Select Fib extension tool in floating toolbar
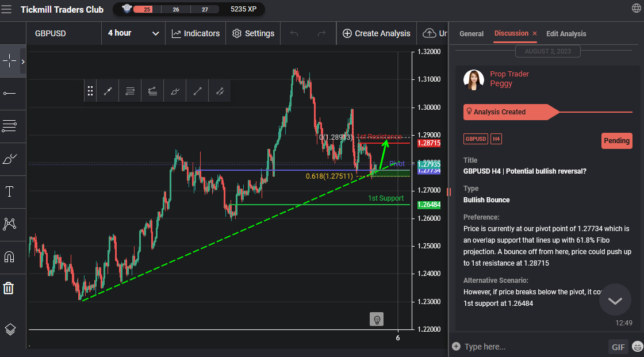The width and height of the screenshot is (644, 357). coord(152,91)
